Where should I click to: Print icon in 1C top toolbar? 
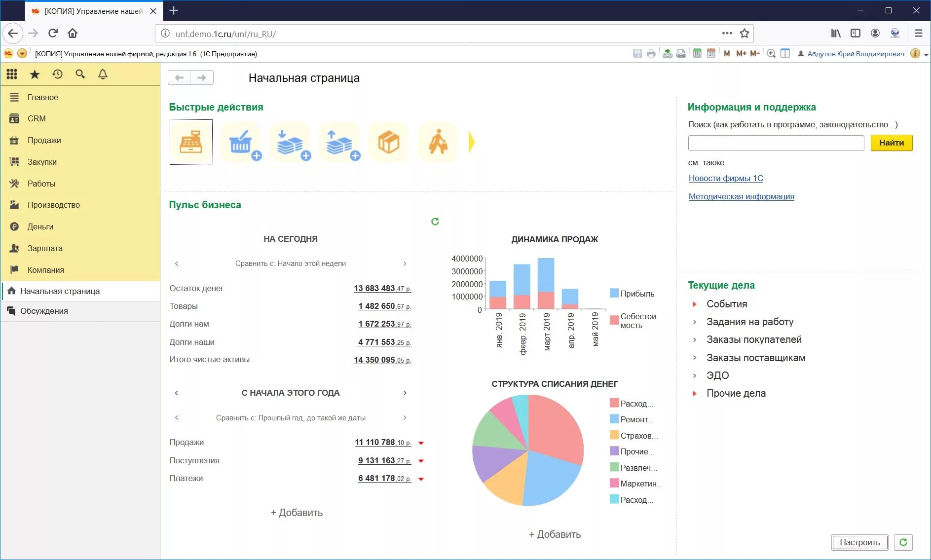coord(651,53)
